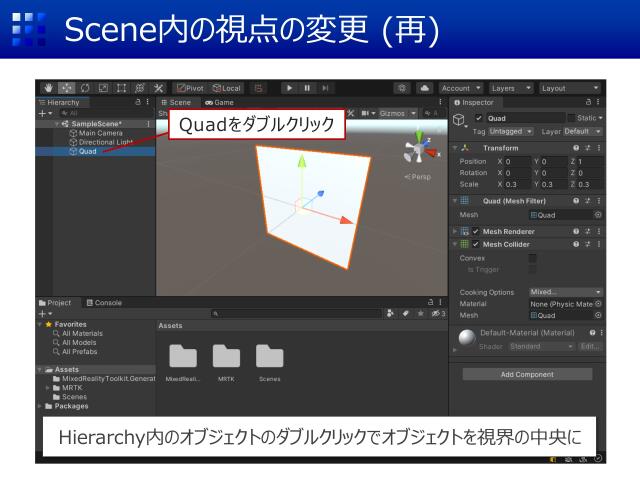Open the MRTK folder in Assets
The image size is (640, 480).
(226, 356)
